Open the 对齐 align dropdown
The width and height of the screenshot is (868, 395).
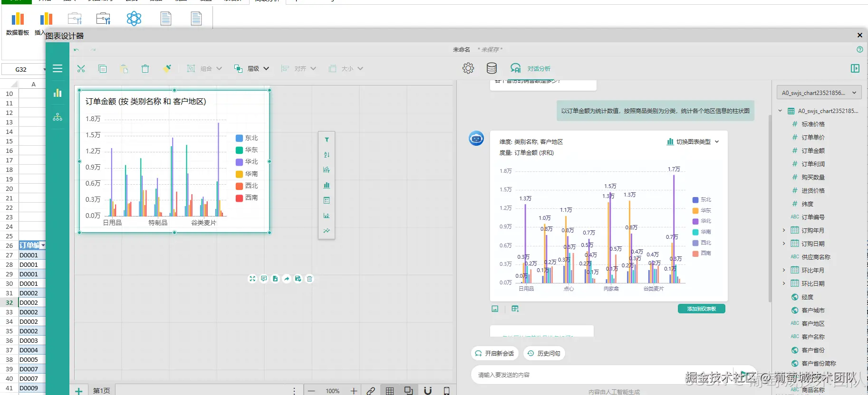click(299, 69)
